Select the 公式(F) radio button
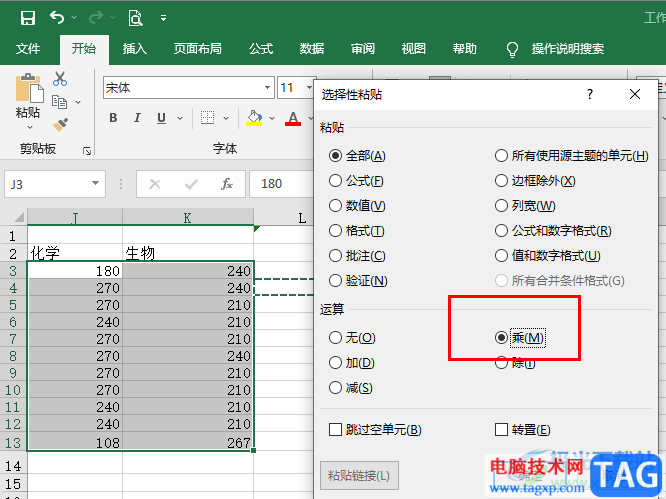 coord(335,181)
